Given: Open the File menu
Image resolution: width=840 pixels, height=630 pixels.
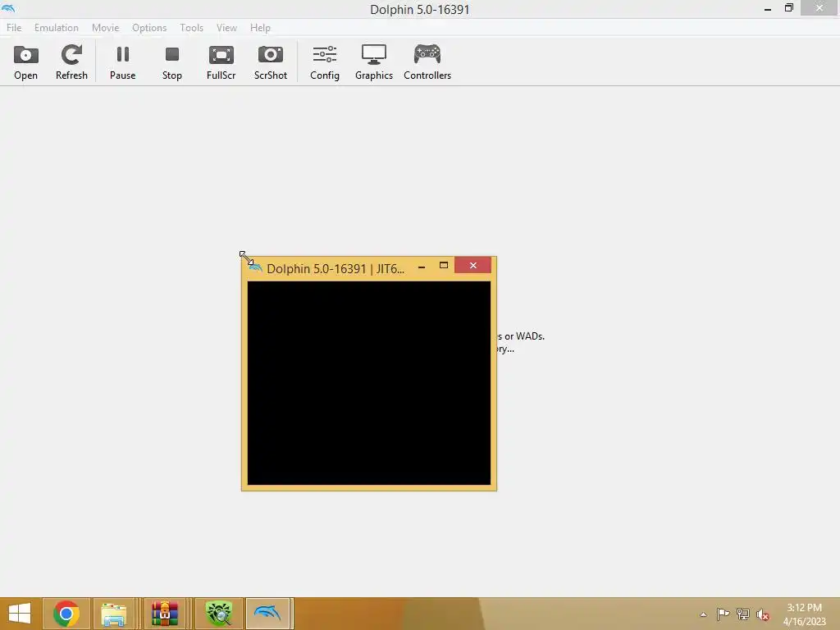Looking at the screenshot, I should [14, 27].
